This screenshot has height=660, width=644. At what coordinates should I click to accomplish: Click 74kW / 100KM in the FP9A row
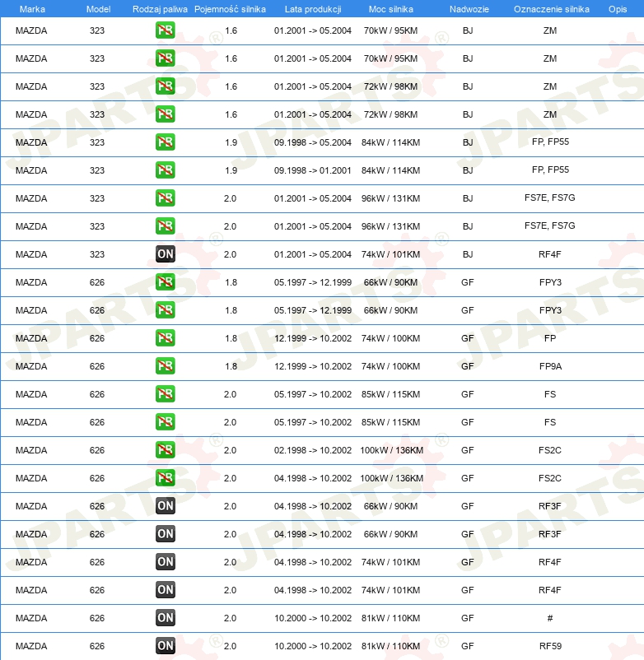click(390, 366)
